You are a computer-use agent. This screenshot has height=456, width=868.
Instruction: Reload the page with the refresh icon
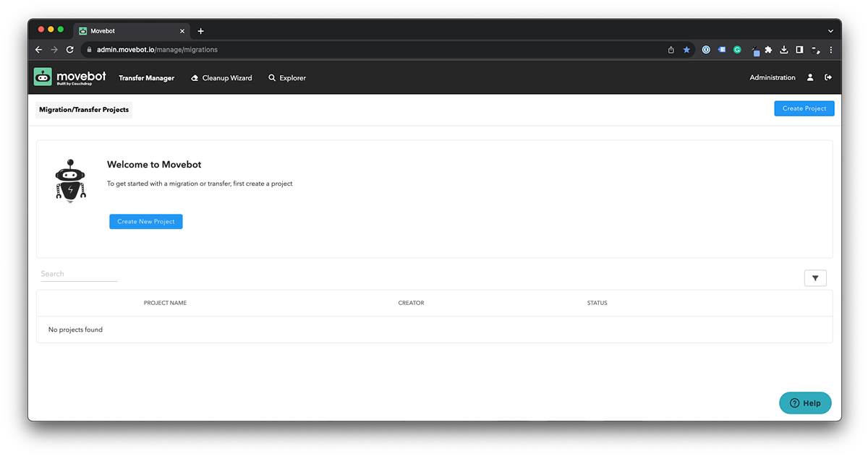pyautogui.click(x=69, y=50)
